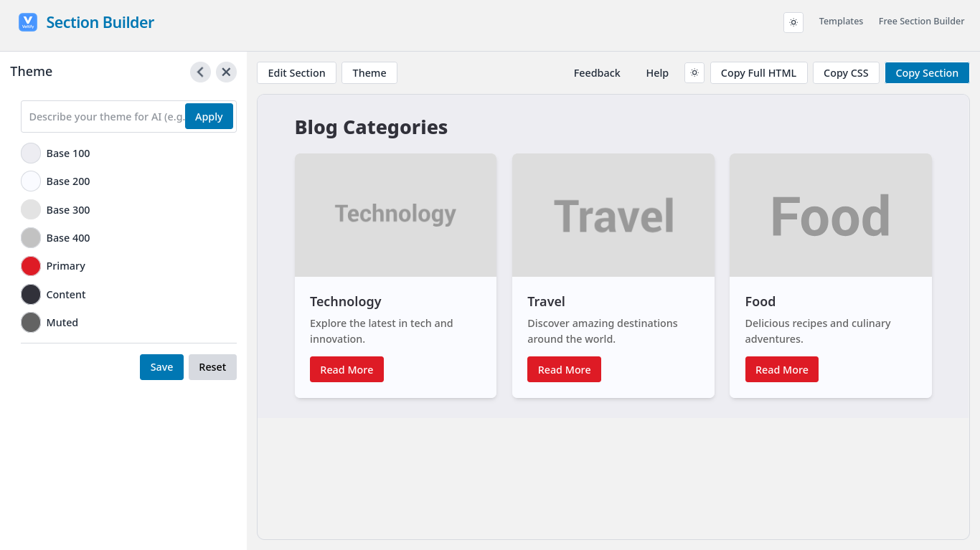This screenshot has width=980, height=550.
Task: Click Read More on Technology card
Action: tap(347, 369)
